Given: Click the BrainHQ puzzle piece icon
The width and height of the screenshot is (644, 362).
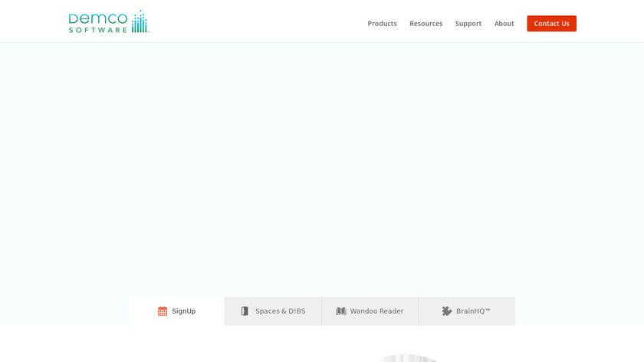Looking at the screenshot, I should click(x=447, y=311).
